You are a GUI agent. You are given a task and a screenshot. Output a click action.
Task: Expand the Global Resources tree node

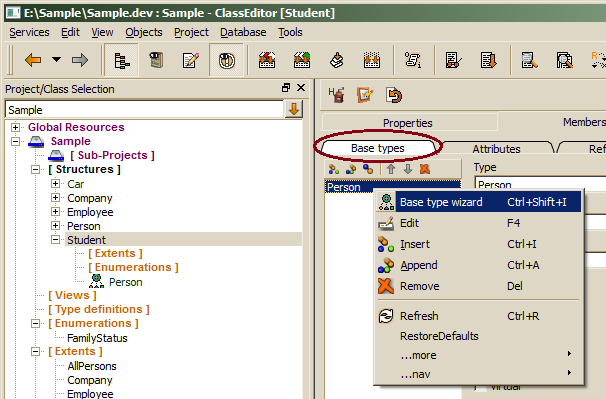(15, 127)
